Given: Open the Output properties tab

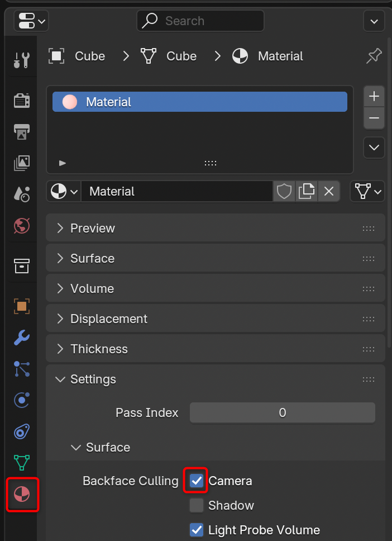Looking at the screenshot, I should coord(22,132).
